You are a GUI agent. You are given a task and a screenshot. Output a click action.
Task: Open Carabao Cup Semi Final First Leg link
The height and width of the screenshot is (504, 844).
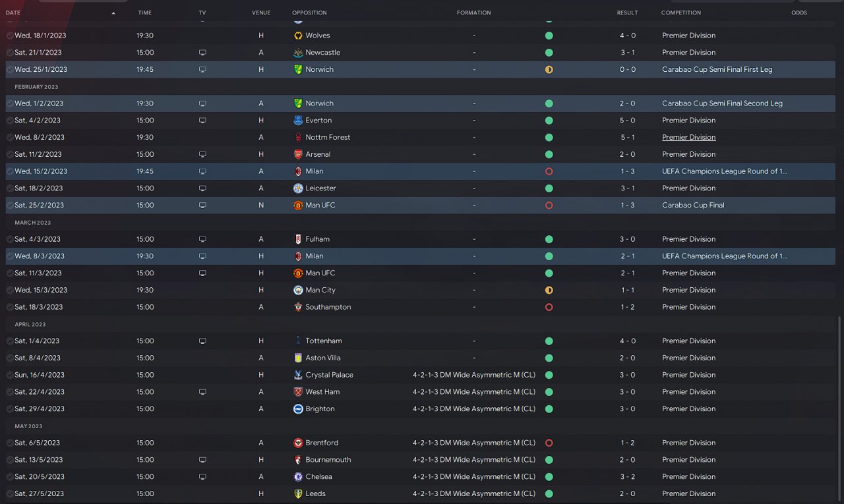click(717, 69)
